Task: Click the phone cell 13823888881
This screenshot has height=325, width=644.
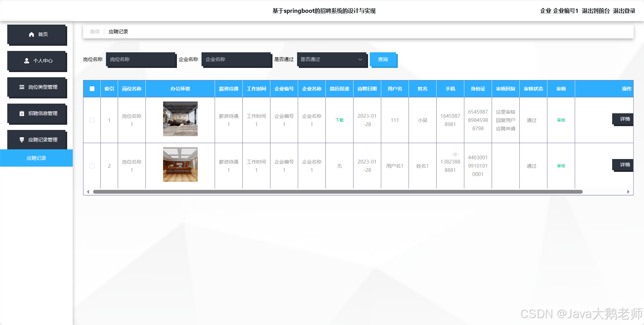Action: [450, 166]
